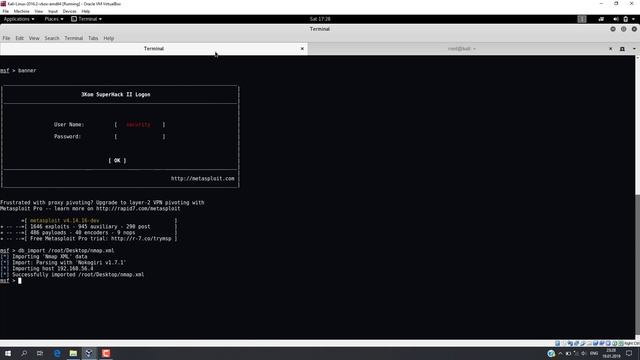Open Windows Task View
Image resolution: width=640 pixels, height=360 pixels.
pos(40,353)
